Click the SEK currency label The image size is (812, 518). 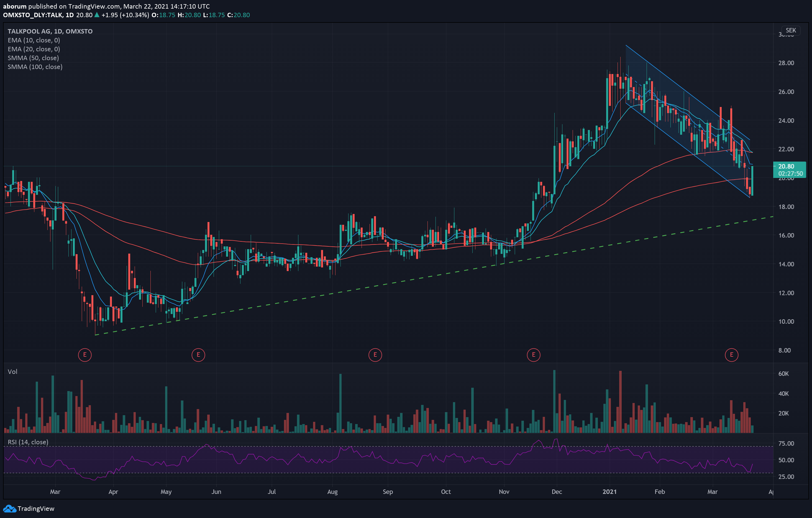[791, 30]
